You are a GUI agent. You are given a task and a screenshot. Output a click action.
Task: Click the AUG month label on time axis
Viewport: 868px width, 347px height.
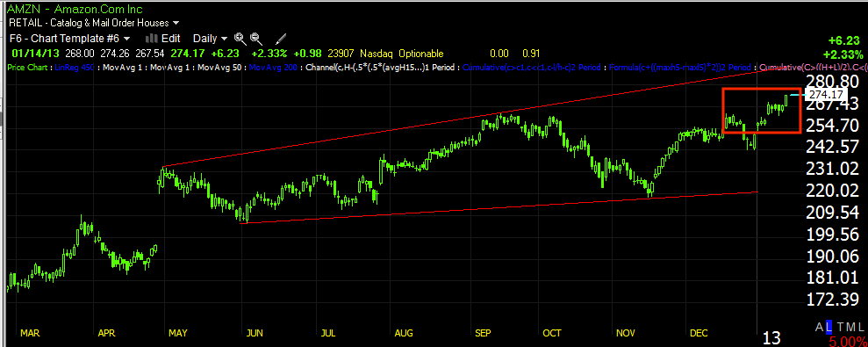(x=404, y=333)
